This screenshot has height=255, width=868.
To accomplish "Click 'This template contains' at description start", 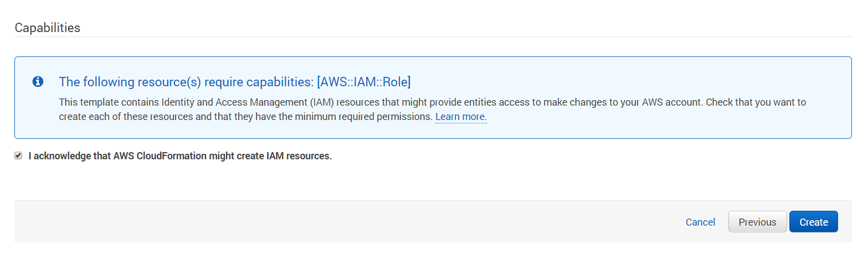I will coord(99,102).
